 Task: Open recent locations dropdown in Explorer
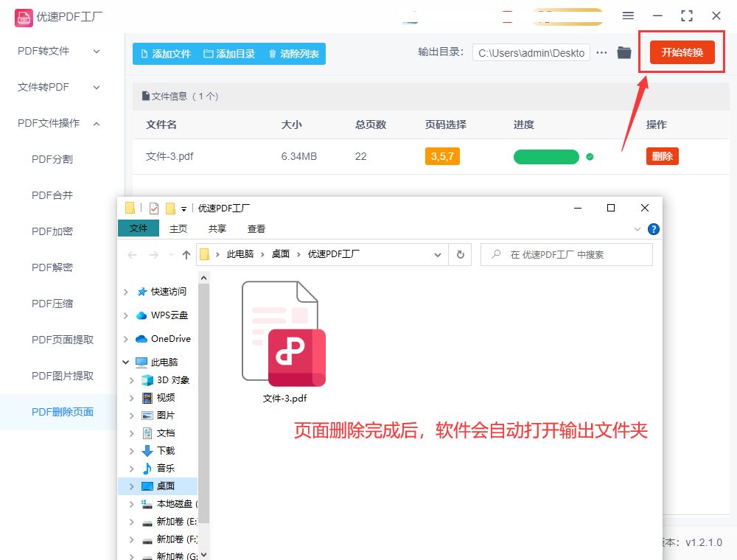[x=171, y=255]
